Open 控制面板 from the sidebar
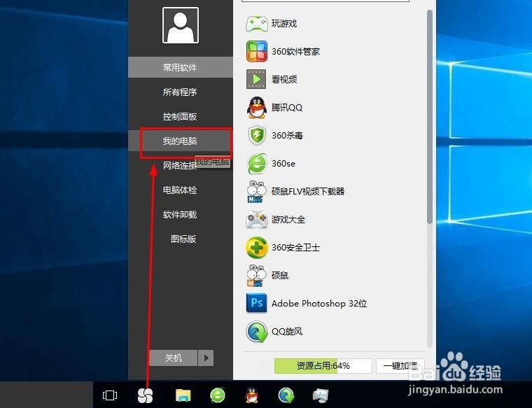532x408 pixels. [x=181, y=117]
